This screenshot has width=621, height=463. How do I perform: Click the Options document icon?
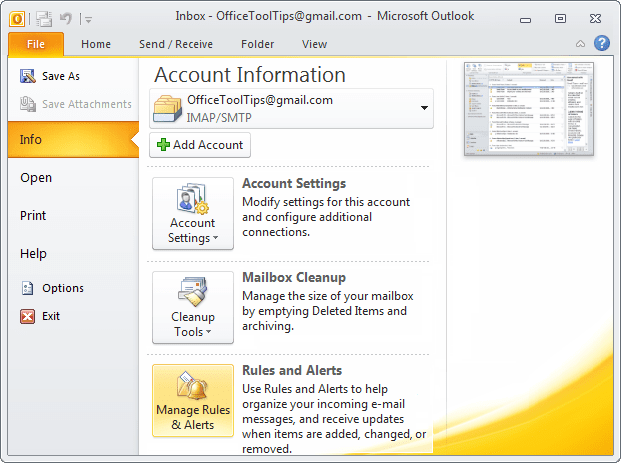click(27, 288)
